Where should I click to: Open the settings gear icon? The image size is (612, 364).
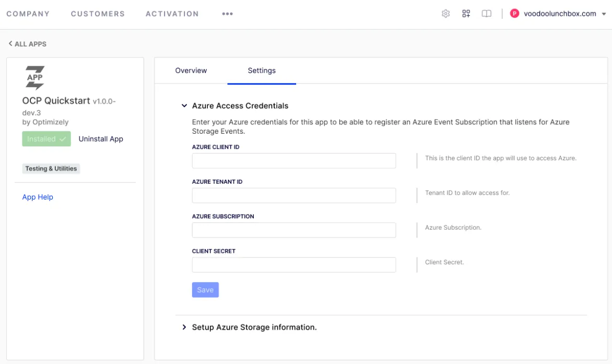click(445, 14)
